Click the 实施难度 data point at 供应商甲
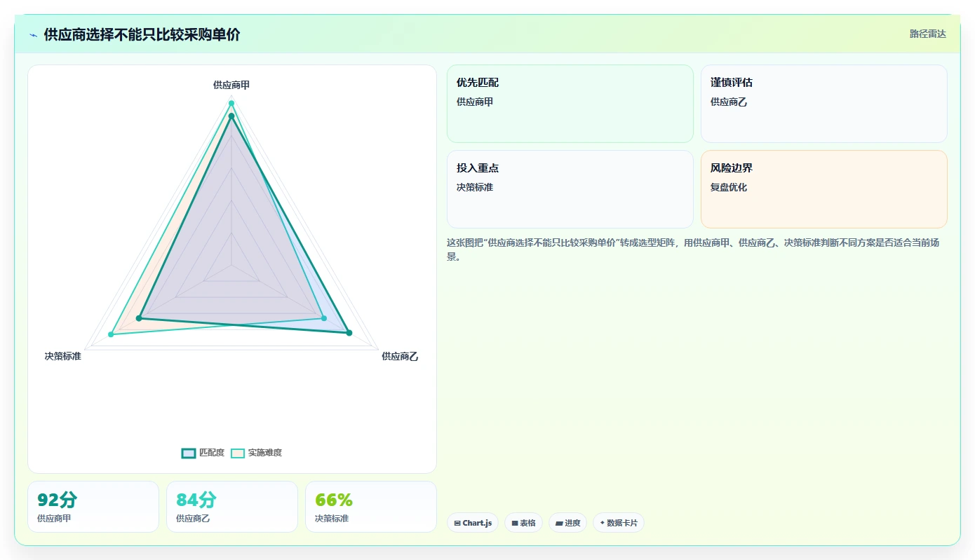This screenshot has height=560, width=975. [231, 104]
